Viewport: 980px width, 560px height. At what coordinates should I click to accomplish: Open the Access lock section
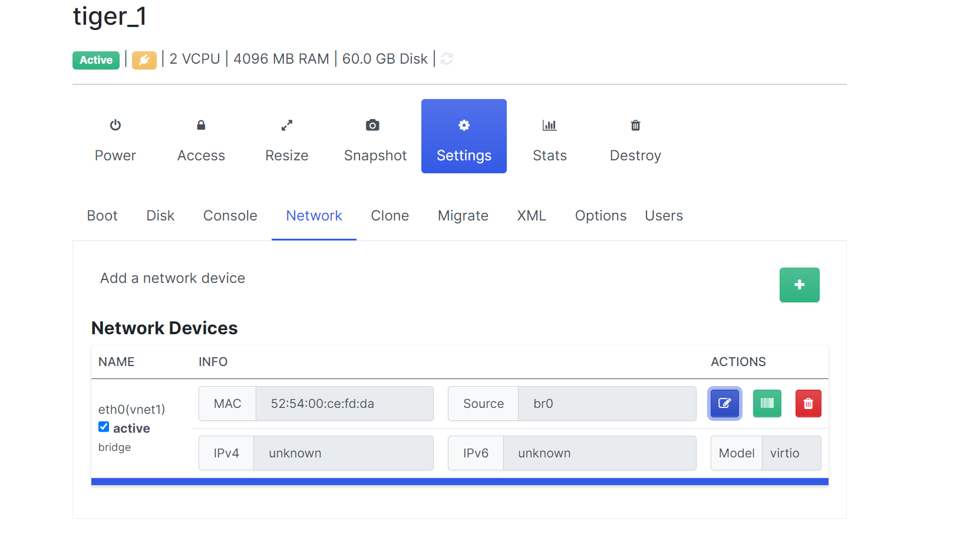[200, 139]
